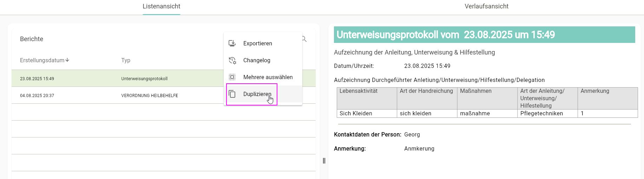Open the Verlaufsansicht tab
The height and width of the screenshot is (179, 644).
[x=486, y=6]
